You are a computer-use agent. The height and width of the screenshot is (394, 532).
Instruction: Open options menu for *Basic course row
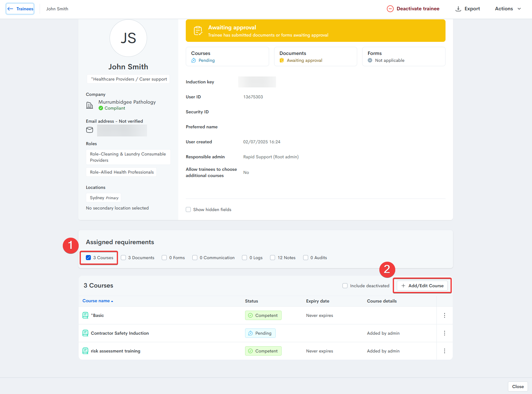pyautogui.click(x=444, y=315)
